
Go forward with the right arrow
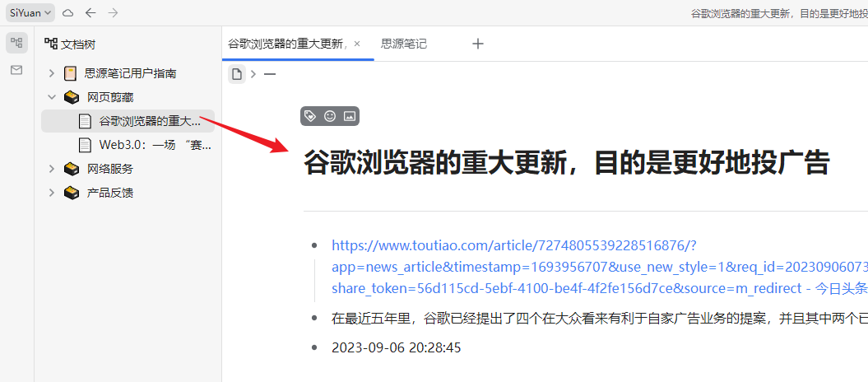click(114, 12)
